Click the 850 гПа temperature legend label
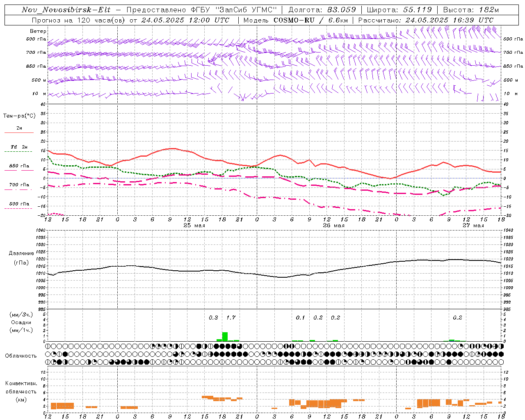The width and height of the screenshot is (525, 420). (19, 166)
